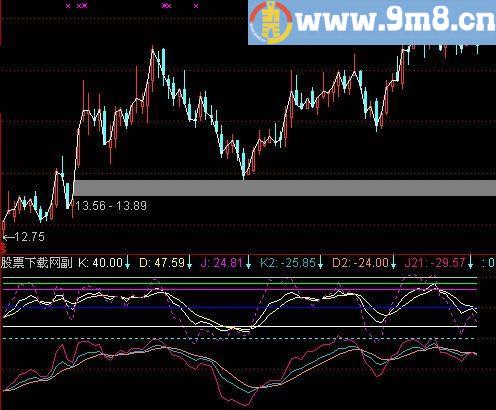
Task: Click the J: 24.81 indicator value
Action: pos(222,263)
